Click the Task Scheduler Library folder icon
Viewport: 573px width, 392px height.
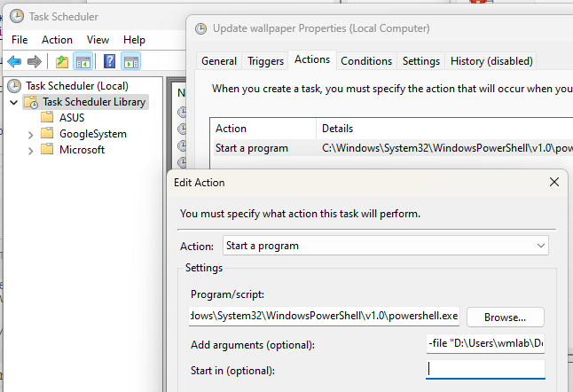point(31,102)
